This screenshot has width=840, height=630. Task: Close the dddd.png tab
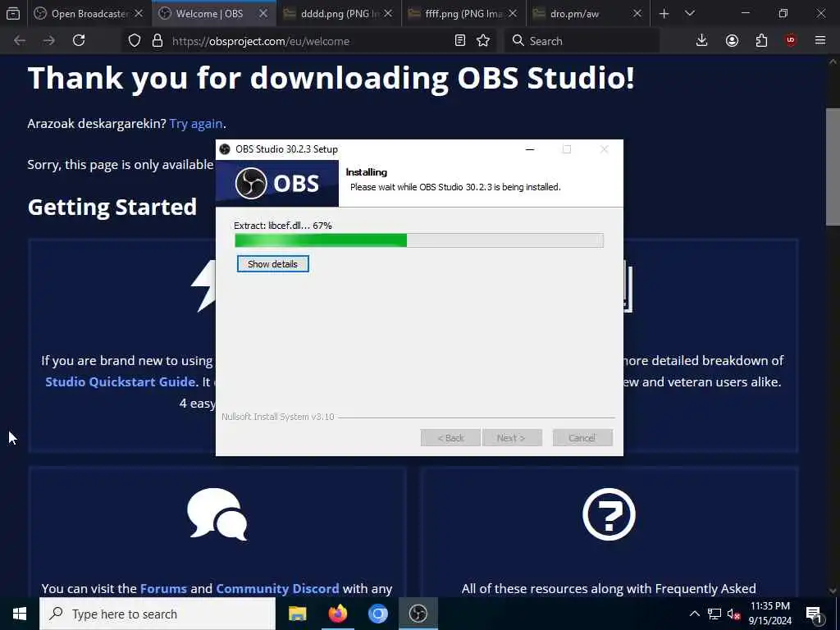coord(388,13)
